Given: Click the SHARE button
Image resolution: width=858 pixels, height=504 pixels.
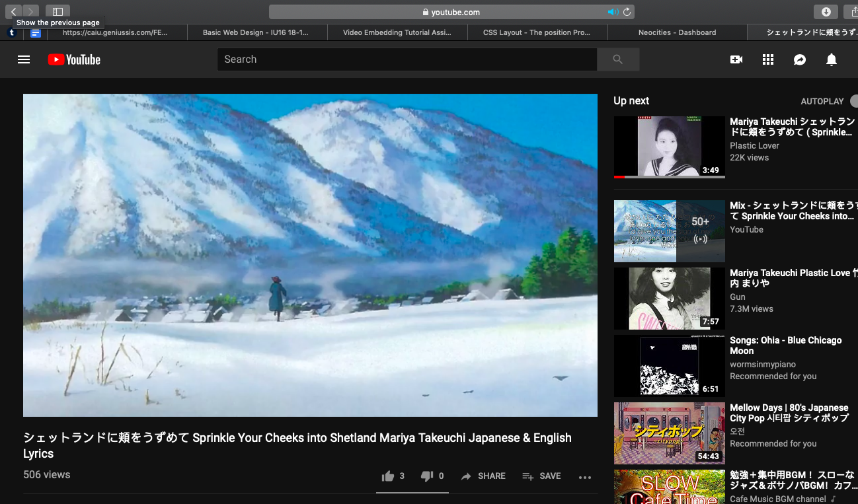Looking at the screenshot, I should pos(483,476).
